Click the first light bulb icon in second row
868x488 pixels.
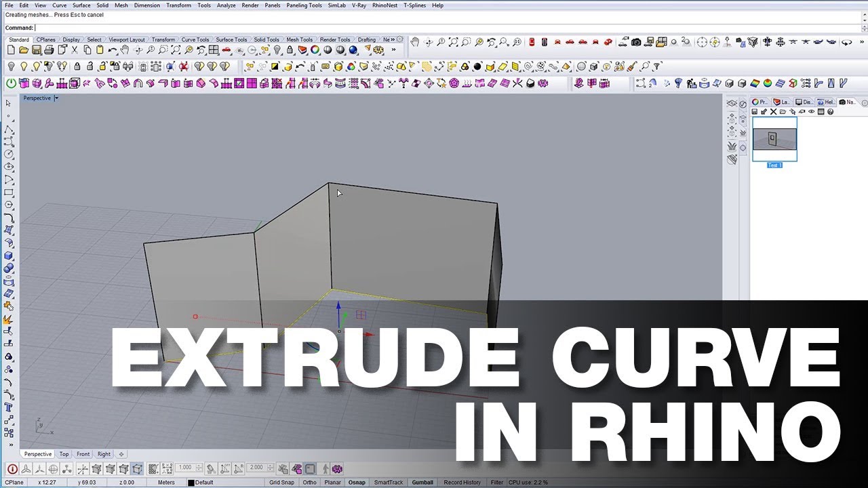[11, 66]
